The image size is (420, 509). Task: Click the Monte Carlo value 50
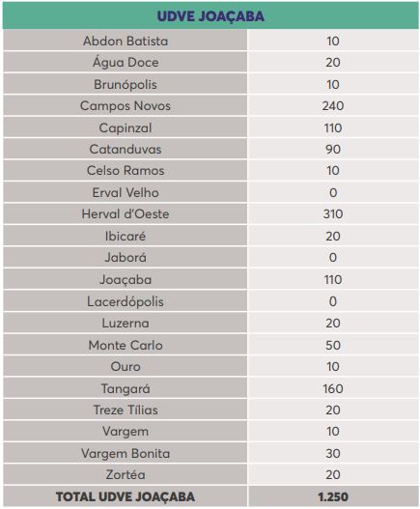333,345
